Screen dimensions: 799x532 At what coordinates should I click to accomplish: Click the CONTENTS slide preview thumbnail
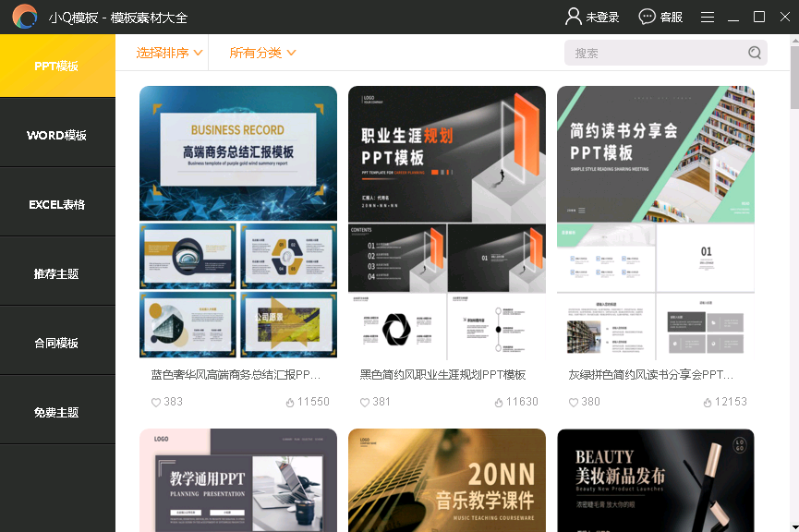397,258
